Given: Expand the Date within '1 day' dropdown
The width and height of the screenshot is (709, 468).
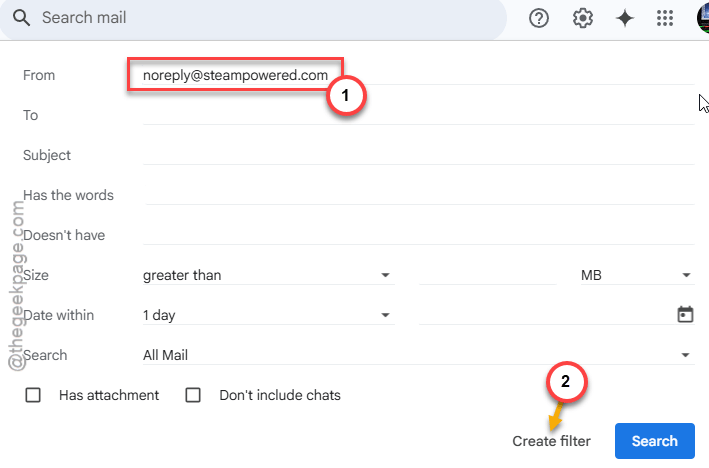Looking at the screenshot, I should (x=269, y=315).
